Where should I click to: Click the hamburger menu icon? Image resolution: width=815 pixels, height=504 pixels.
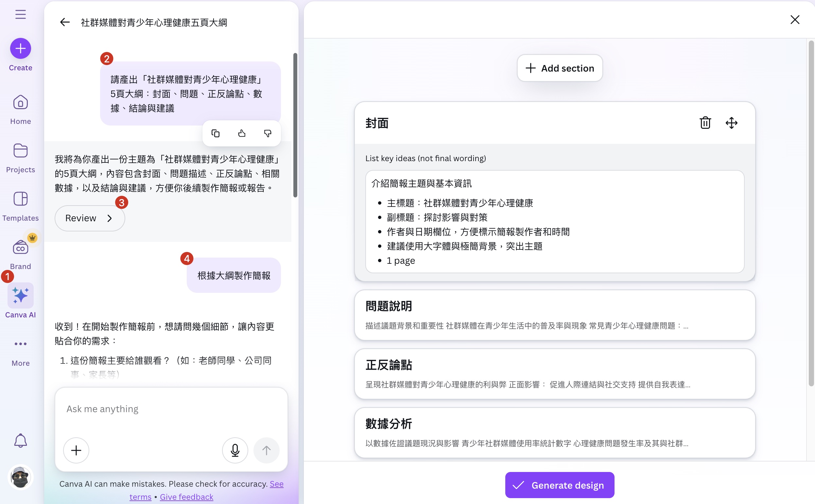(x=20, y=14)
